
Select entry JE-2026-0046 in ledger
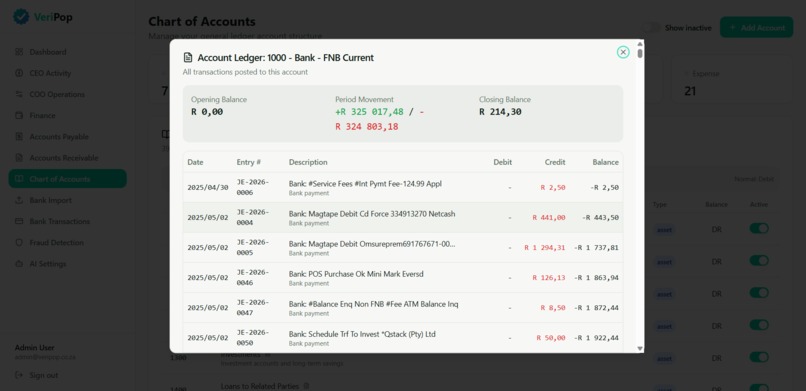253,277
